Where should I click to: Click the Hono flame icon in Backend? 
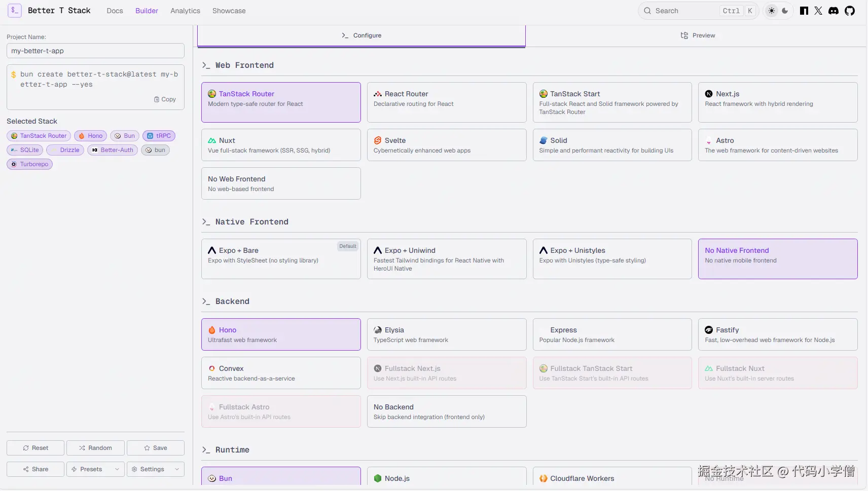[212, 330]
